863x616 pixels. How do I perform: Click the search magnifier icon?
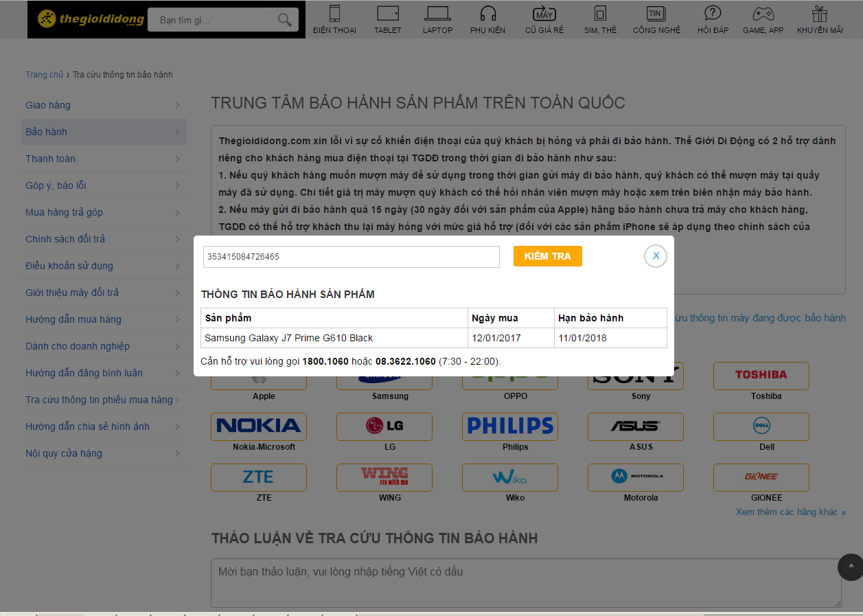[285, 20]
